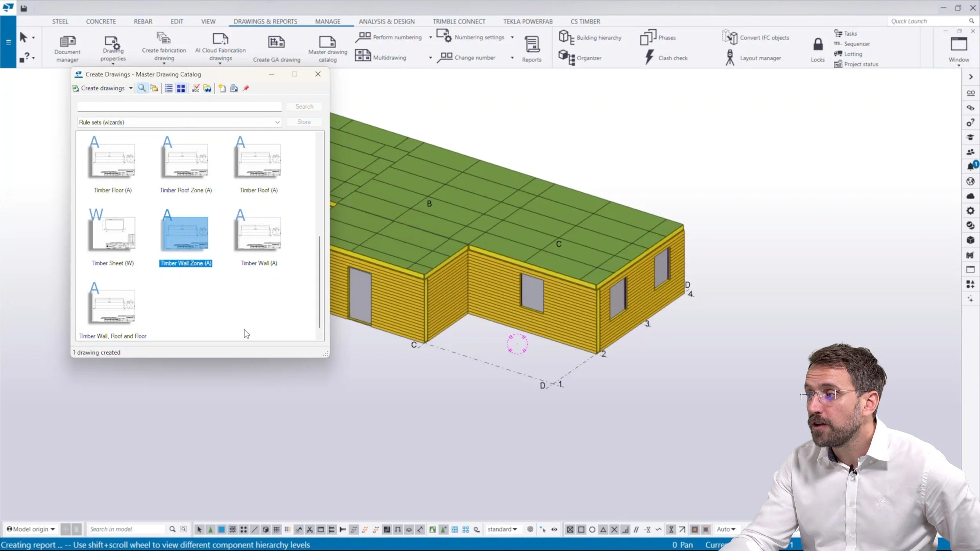Open the Auto snap depth dropdown
980x551 pixels.
tap(726, 529)
